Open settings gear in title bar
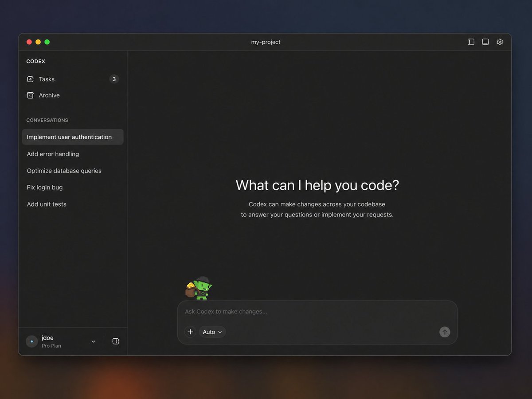532x399 pixels. click(x=500, y=42)
